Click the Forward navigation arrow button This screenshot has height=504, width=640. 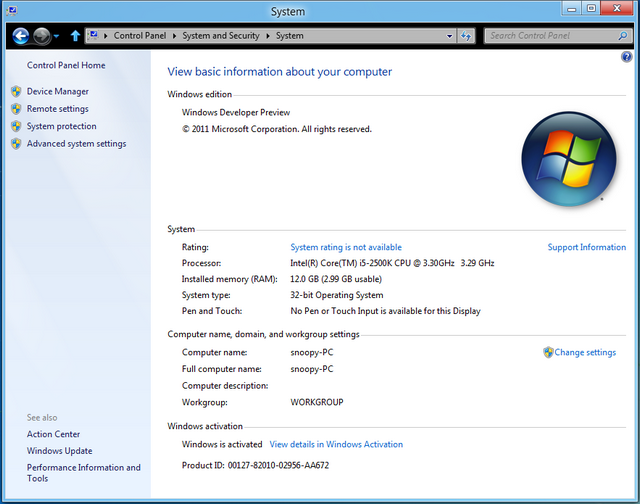pyautogui.click(x=41, y=36)
